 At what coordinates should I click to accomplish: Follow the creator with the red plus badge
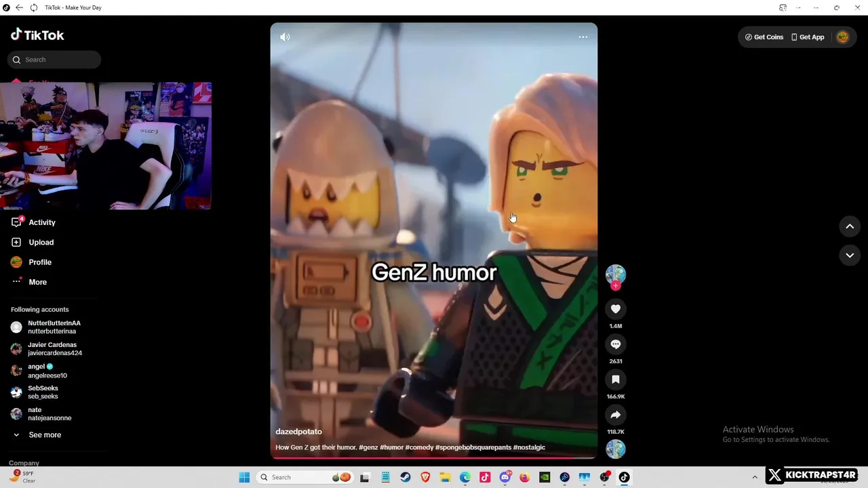(x=616, y=286)
